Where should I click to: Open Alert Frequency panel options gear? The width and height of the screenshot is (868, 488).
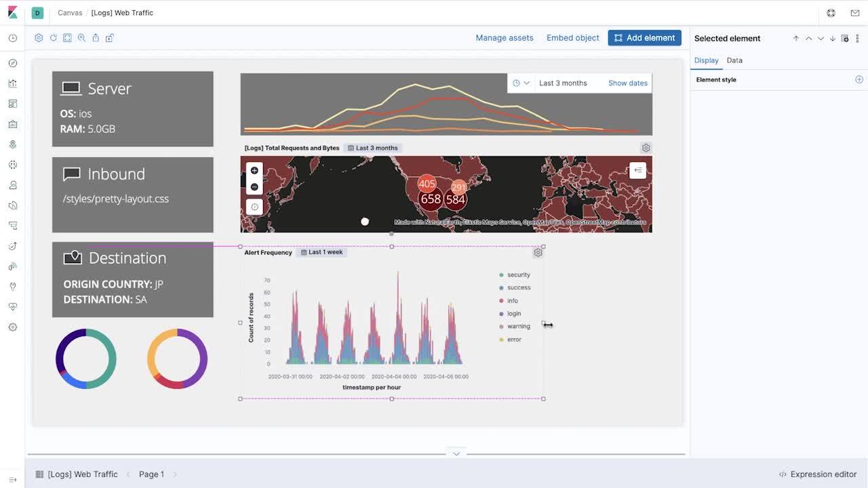tap(538, 252)
